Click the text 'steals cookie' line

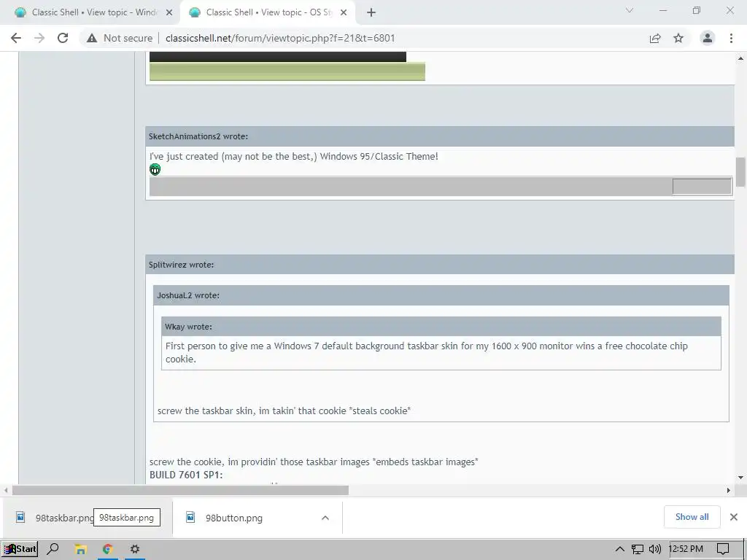click(284, 411)
